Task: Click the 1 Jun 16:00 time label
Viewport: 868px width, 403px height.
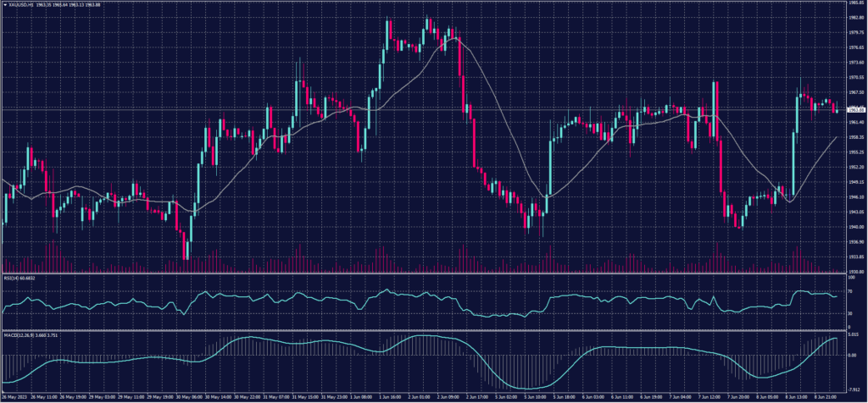Action: pyautogui.click(x=391, y=395)
